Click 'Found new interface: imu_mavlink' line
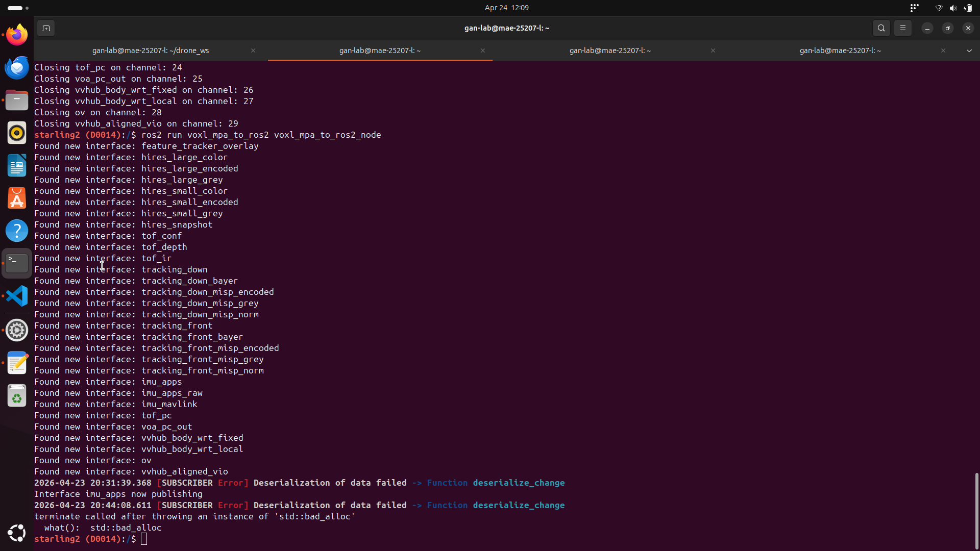The height and width of the screenshot is (551, 980). [x=116, y=404]
